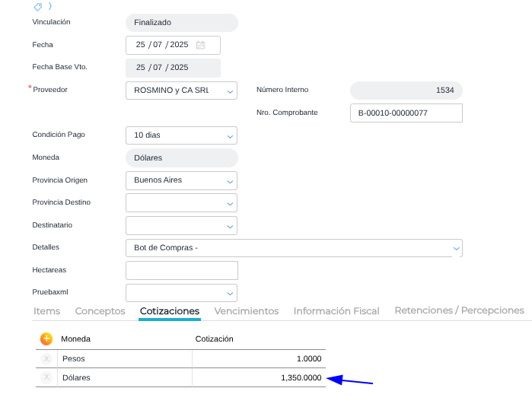Screen dimensions: 532x404
Task: Click the Dólares cotización value cell
Action: 259,378
